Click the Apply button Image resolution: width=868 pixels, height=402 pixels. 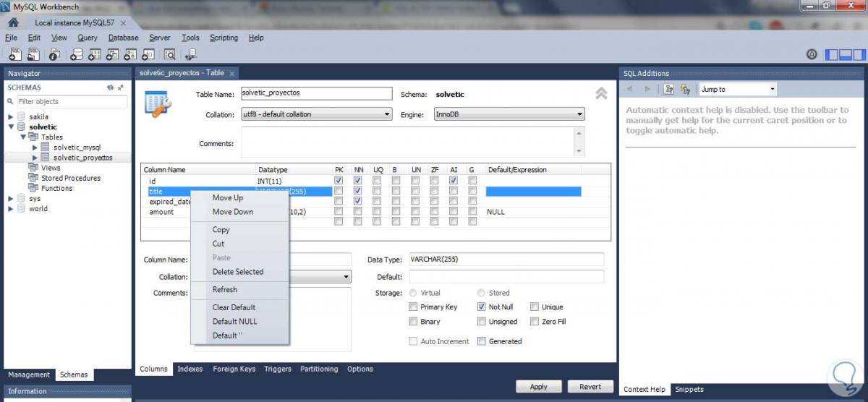click(x=538, y=387)
